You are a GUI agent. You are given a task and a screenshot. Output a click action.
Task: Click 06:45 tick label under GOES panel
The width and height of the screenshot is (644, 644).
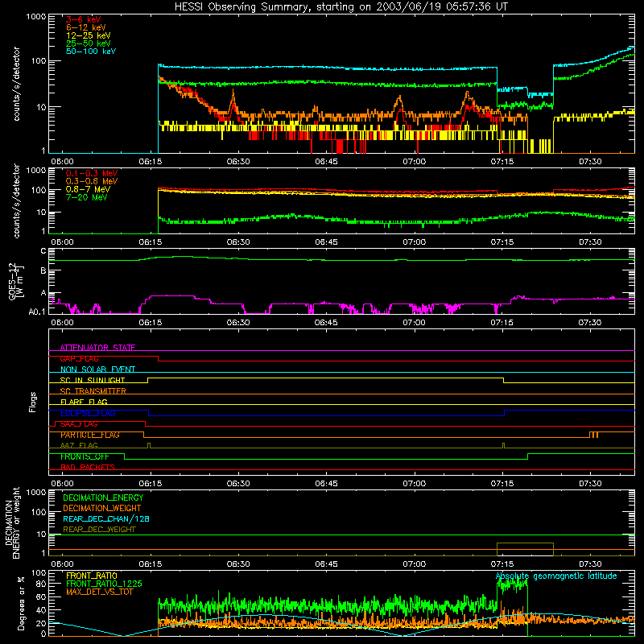[326, 323]
